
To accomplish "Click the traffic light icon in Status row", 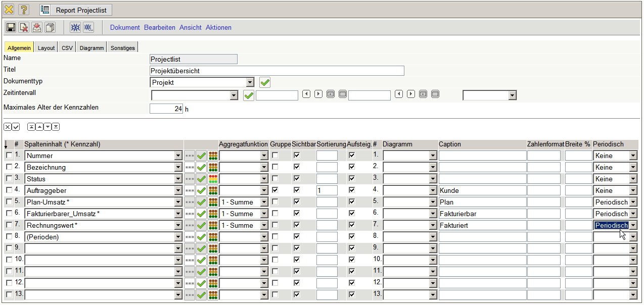I will coord(213,179).
